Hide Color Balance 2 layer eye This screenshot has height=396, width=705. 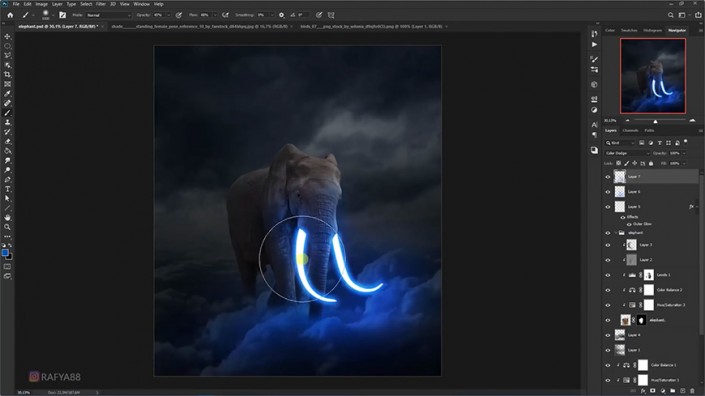[x=608, y=290]
